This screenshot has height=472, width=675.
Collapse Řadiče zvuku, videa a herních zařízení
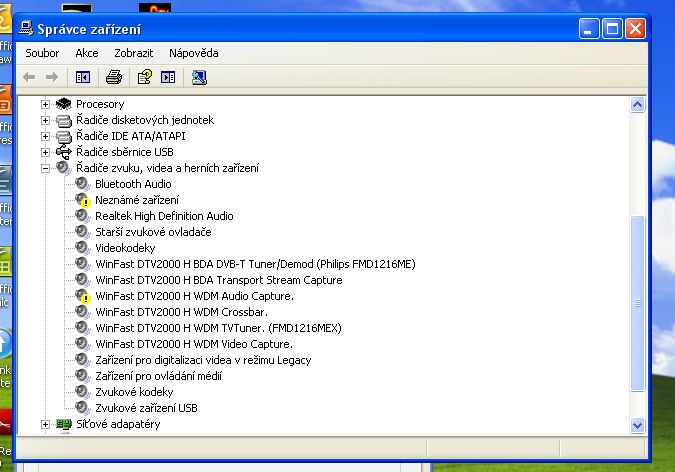tap(45, 168)
